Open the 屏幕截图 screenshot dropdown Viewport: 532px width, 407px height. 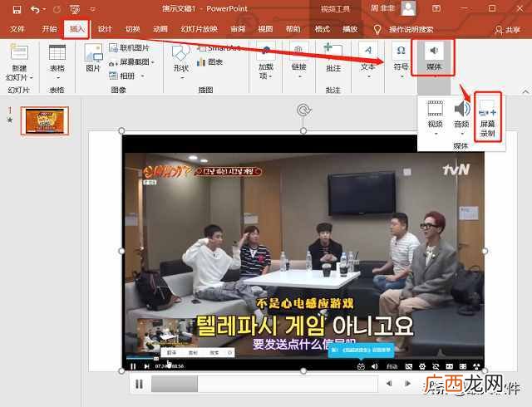[x=131, y=62]
